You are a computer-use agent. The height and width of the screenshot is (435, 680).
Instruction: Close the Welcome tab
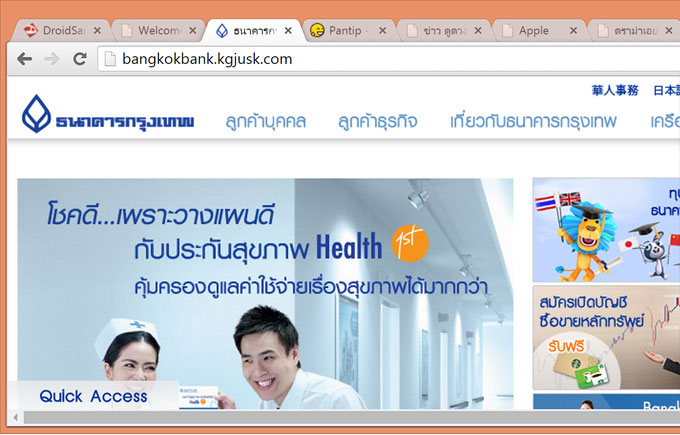[192, 31]
